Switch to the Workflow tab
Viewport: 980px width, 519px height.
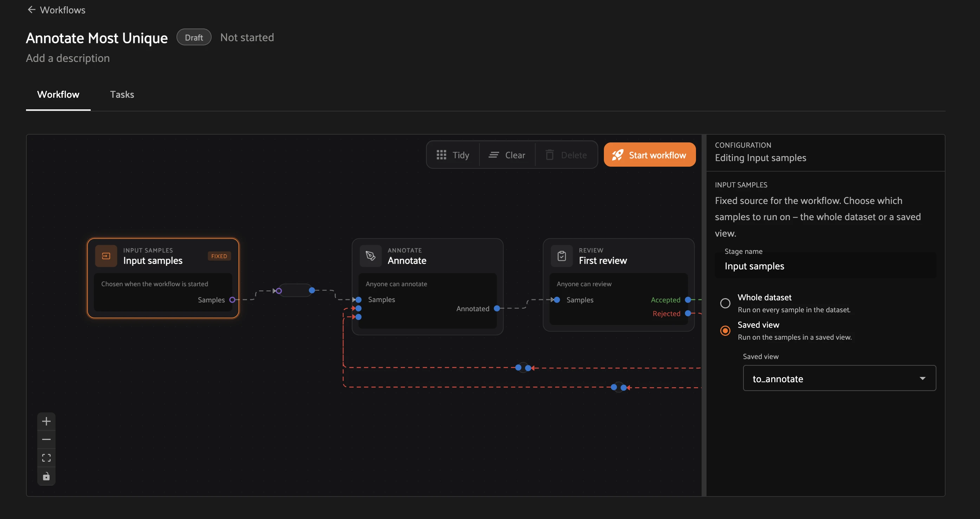58,94
